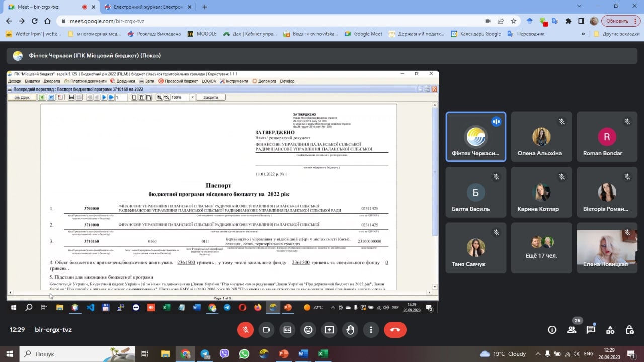
Task: Open the Google Meet bookmark
Action: tap(363, 34)
